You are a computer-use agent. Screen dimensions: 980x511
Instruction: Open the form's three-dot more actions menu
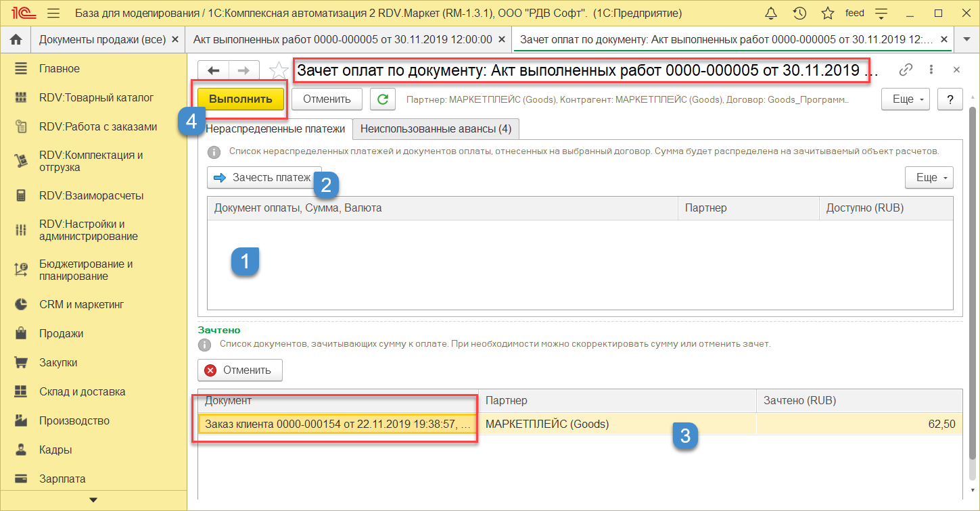[931, 70]
